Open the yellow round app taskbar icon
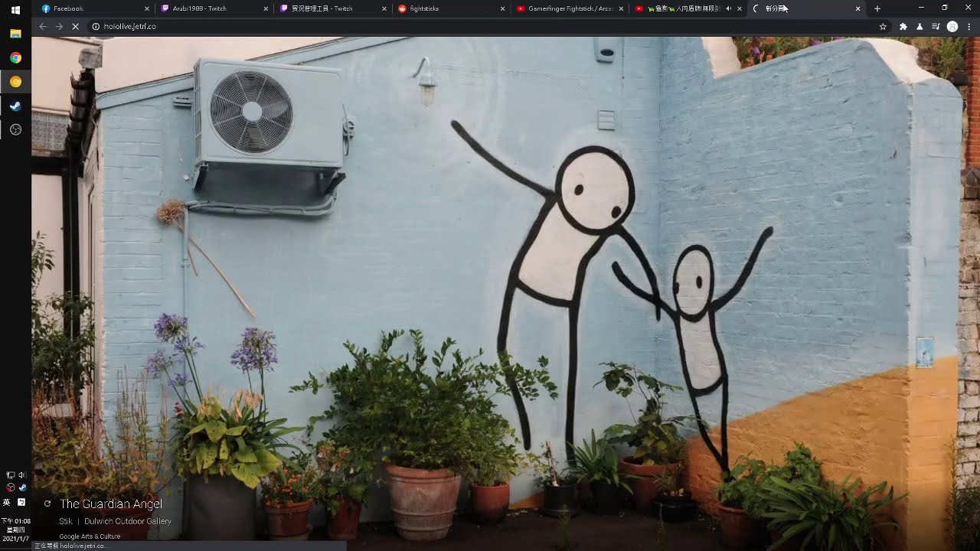This screenshot has width=980, height=551. [15, 82]
